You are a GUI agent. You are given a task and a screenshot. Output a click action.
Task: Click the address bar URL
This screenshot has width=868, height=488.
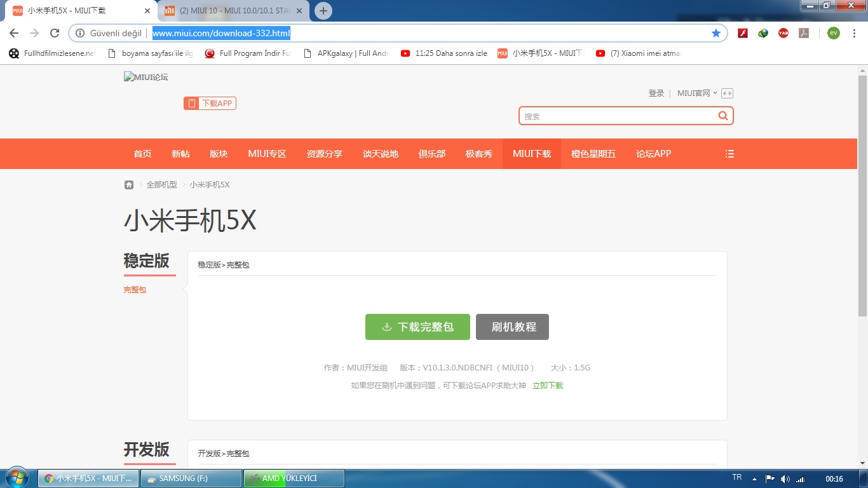221,33
